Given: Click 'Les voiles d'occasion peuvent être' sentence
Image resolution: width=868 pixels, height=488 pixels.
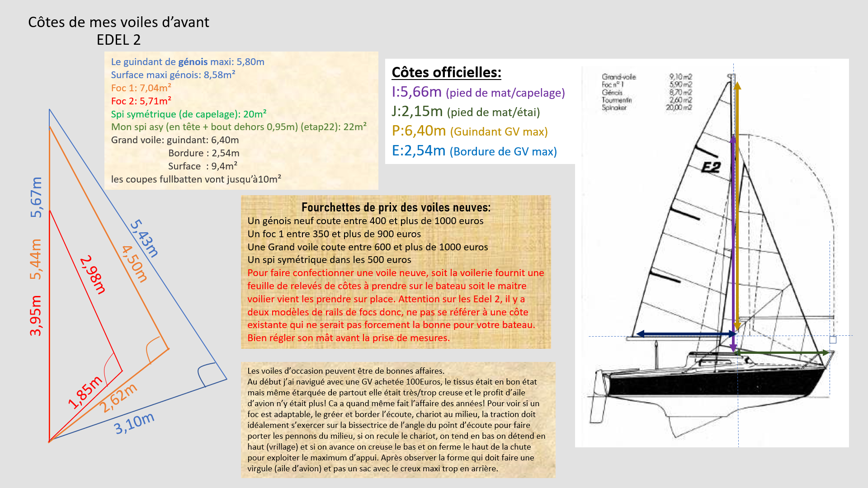Looking at the screenshot, I should pyautogui.click(x=346, y=371).
